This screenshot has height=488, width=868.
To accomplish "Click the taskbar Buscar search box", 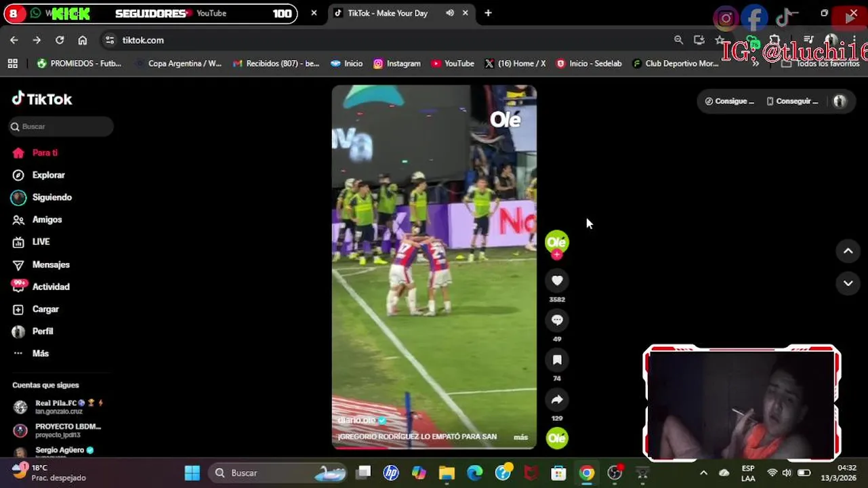I will coord(276,472).
